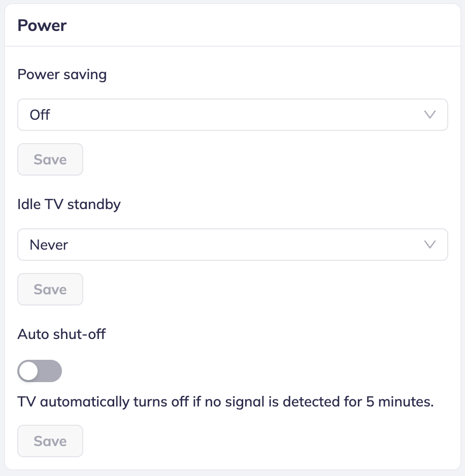Click the chevron arrow in Idle TV standby field
Viewport: 465px width, 476px height.
430,245
